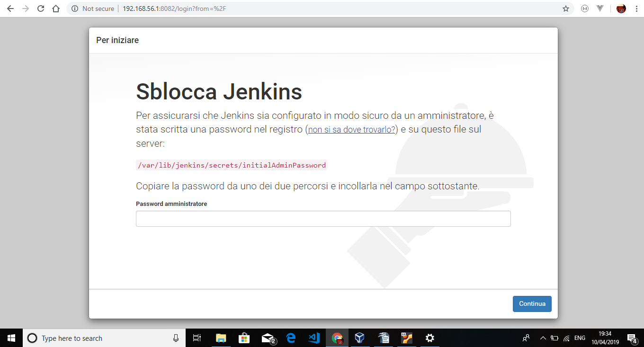The height and width of the screenshot is (347, 644).
Task: Open the ENG language switcher
Action: coord(579,338)
